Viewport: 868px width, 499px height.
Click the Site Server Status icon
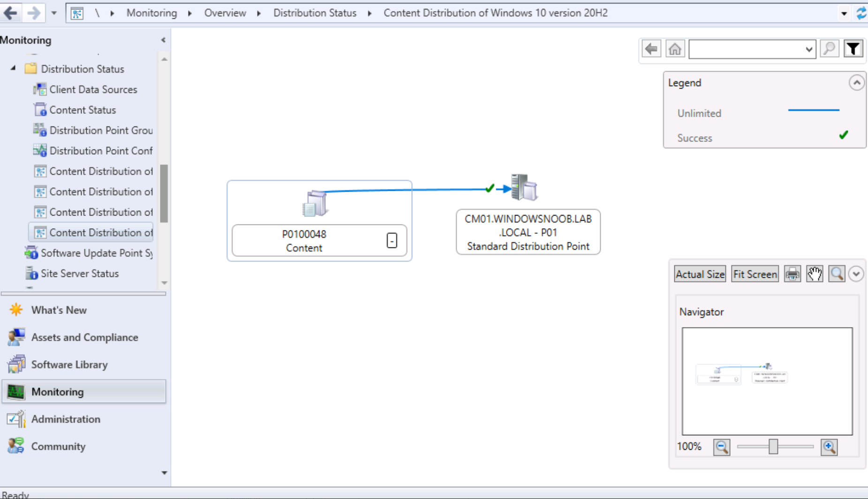[x=31, y=273]
